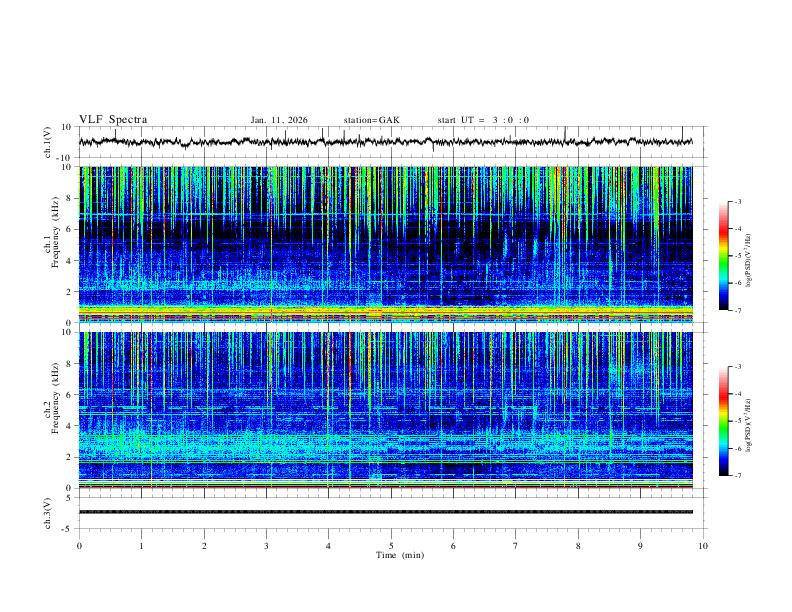Click the ch.2 PSD color bar

tap(724, 421)
